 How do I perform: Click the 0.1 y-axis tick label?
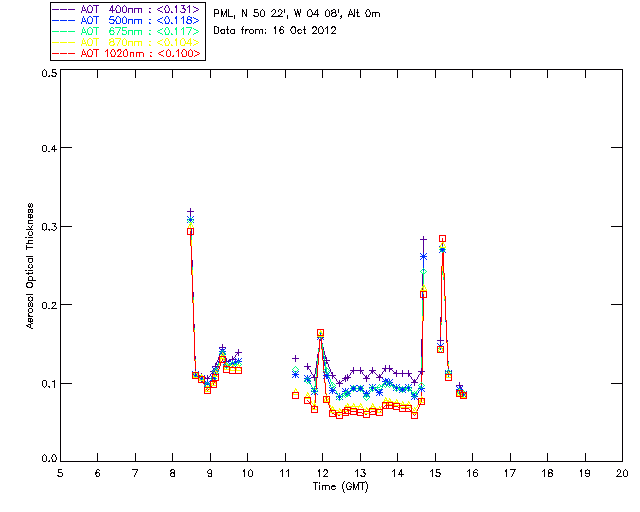click(x=49, y=384)
